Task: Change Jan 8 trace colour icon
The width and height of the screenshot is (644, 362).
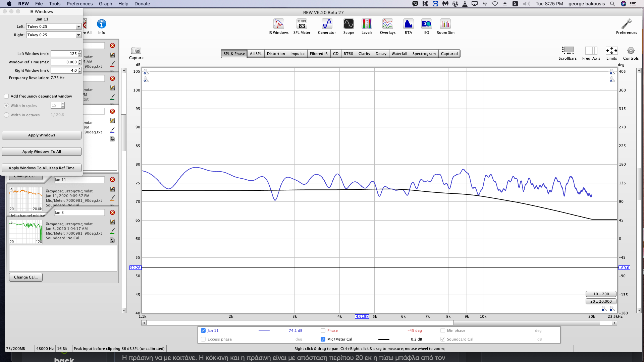Action: click(112, 231)
